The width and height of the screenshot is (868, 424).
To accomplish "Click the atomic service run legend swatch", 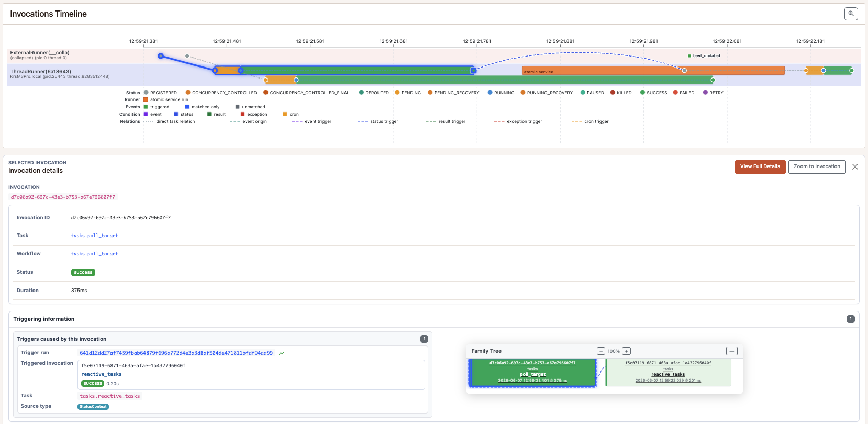I will click(146, 99).
